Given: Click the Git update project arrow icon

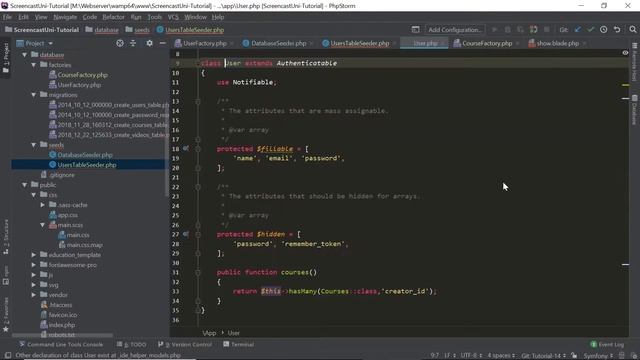Looking at the screenshot, I should coord(577,29).
